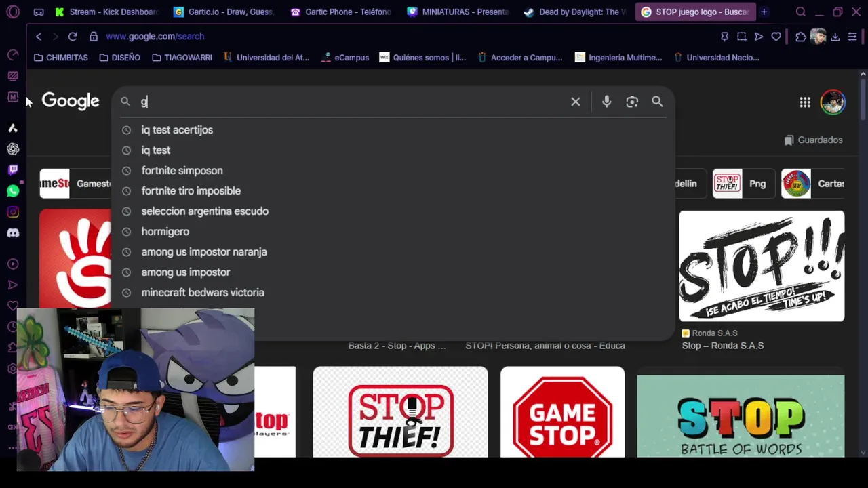
Task: Open browser profile avatar in toolbar
Action: [818, 37]
